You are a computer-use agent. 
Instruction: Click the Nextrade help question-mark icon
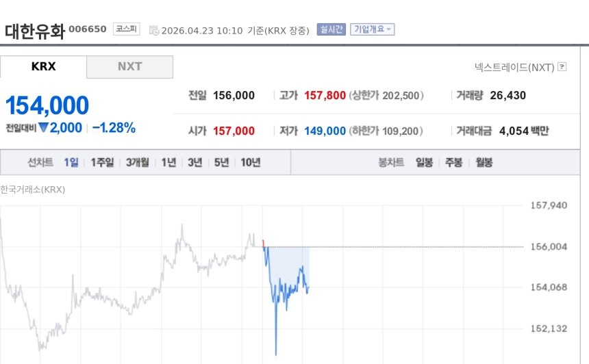(x=562, y=67)
